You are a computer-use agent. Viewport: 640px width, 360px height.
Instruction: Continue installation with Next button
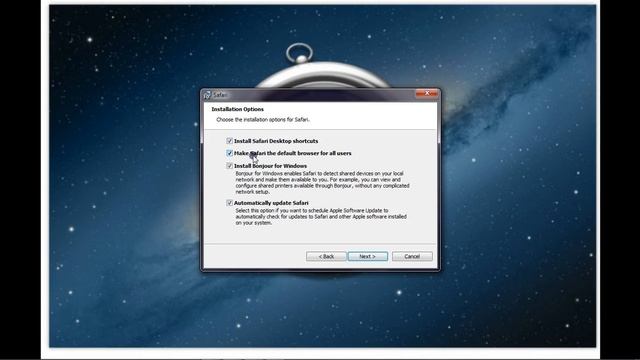pyautogui.click(x=368, y=256)
